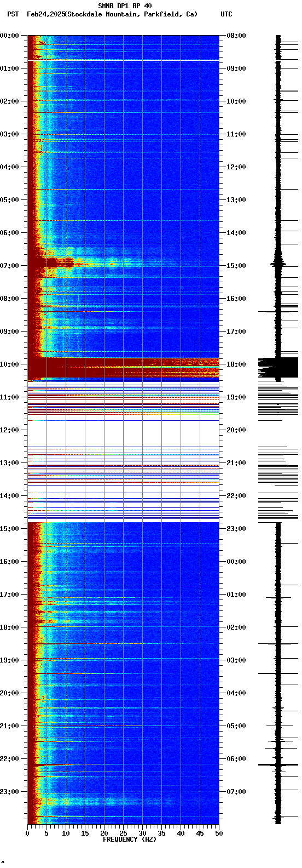Click the '18:00' UTC time label
302x868 pixels.
tap(236, 364)
